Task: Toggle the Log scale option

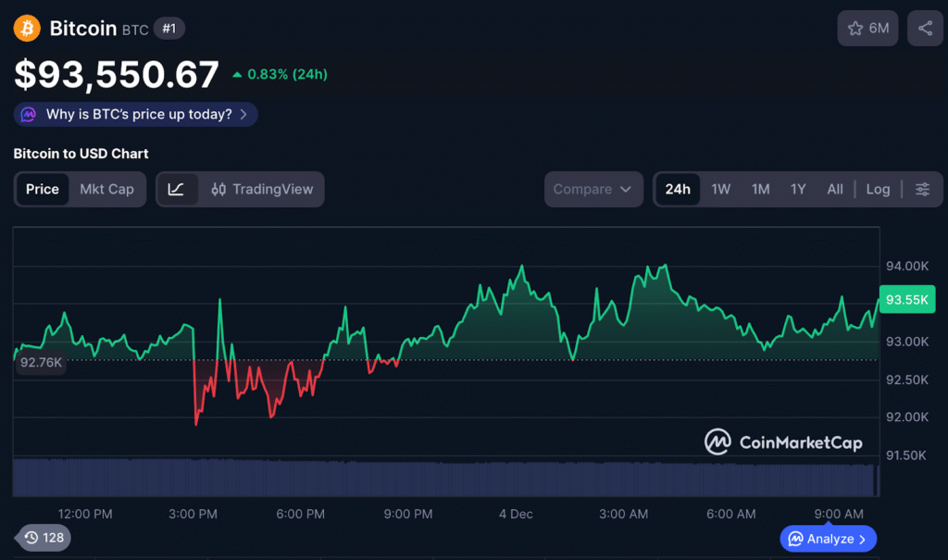Action: [x=878, y=189]
